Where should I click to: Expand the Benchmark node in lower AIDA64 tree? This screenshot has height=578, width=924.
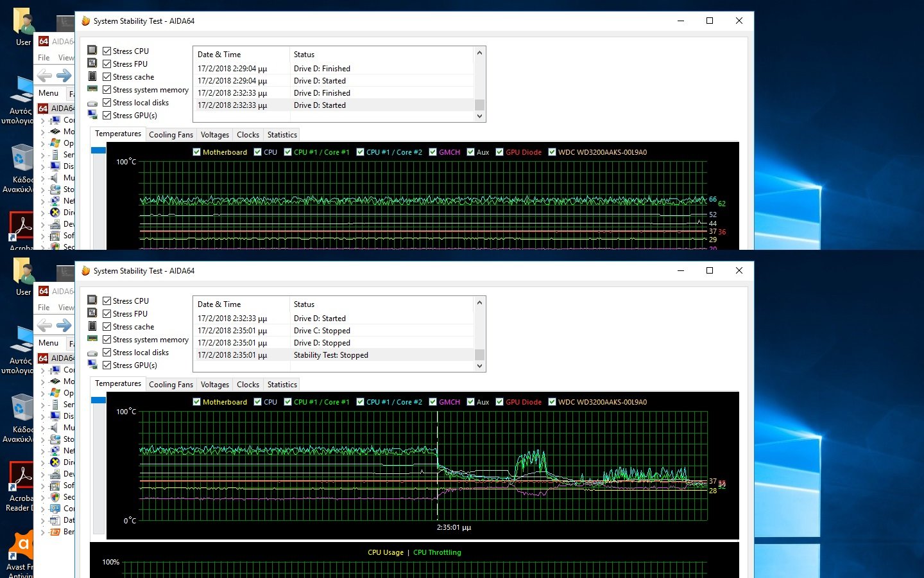[43, 532]
